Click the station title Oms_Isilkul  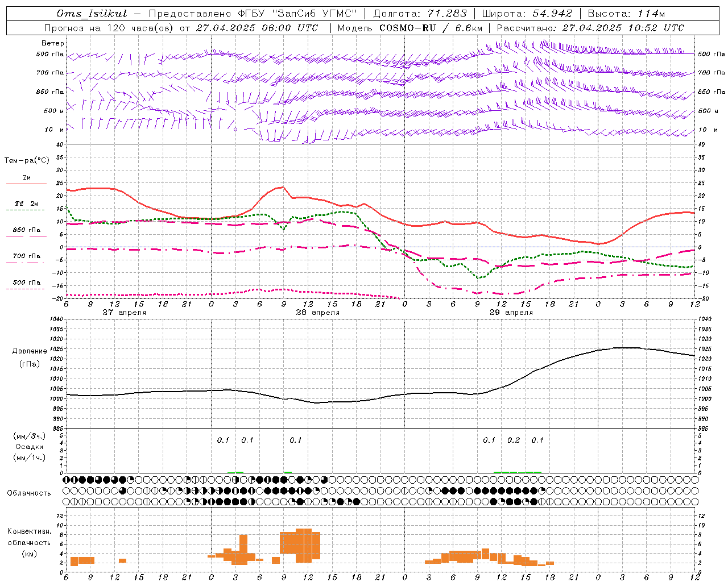click(x=92, y=14)
